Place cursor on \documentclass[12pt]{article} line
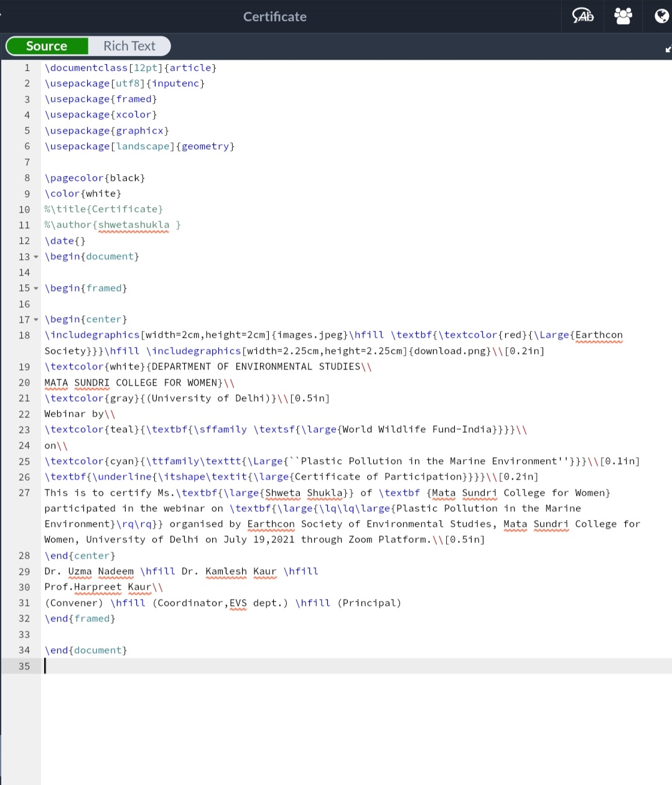Screen dimensions: 672x785 tap(131, 68)
